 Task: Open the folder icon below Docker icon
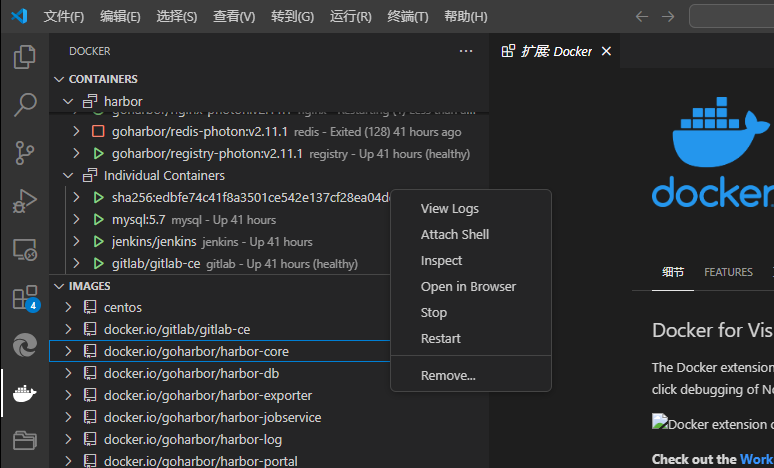tap(25, 439)
